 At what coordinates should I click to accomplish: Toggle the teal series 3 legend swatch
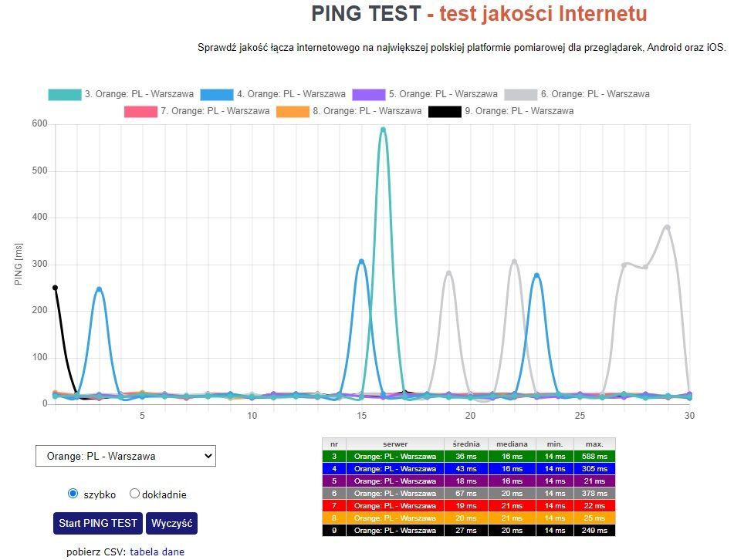(x=64, y=94)
